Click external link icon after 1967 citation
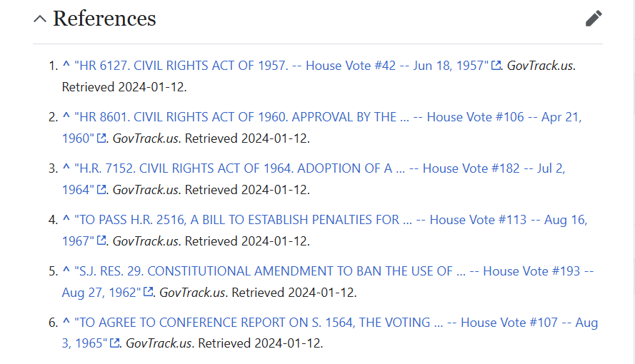 click(101, 241)
